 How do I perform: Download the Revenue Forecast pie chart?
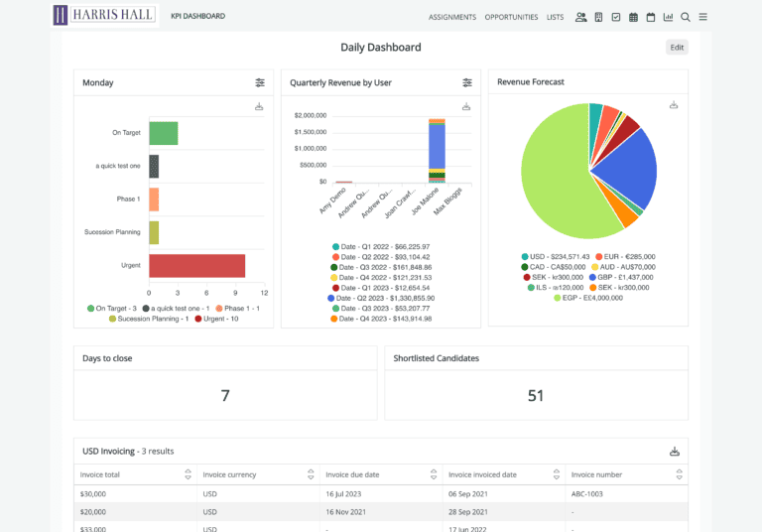674,105
